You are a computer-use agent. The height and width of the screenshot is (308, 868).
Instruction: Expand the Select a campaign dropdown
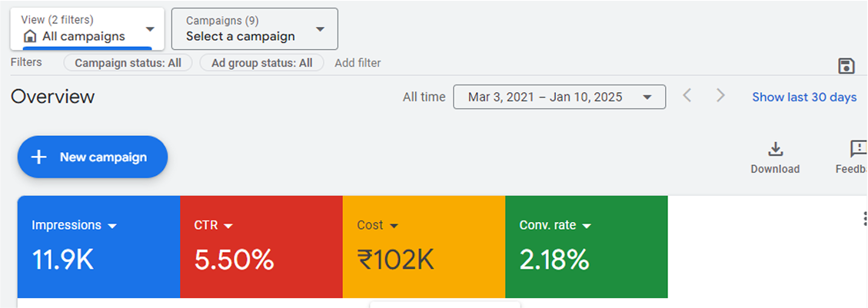pyautogui.click(x=320, y=29)
